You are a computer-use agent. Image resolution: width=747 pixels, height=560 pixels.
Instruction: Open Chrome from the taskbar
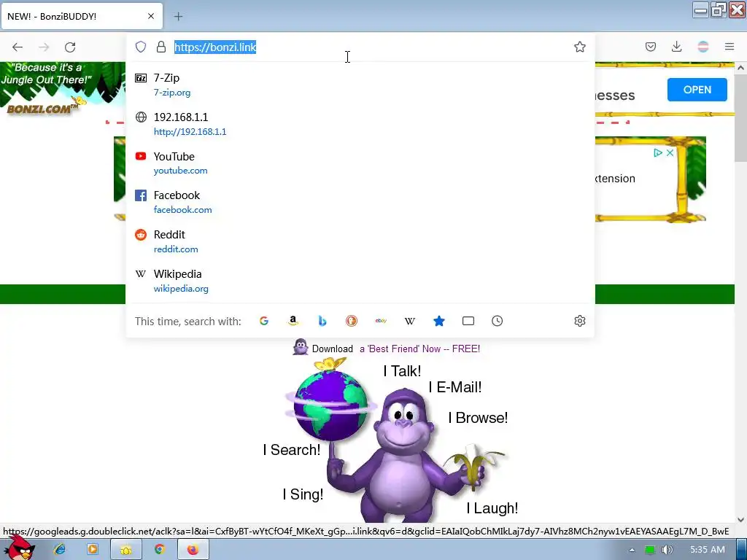(x=160, y=550)
